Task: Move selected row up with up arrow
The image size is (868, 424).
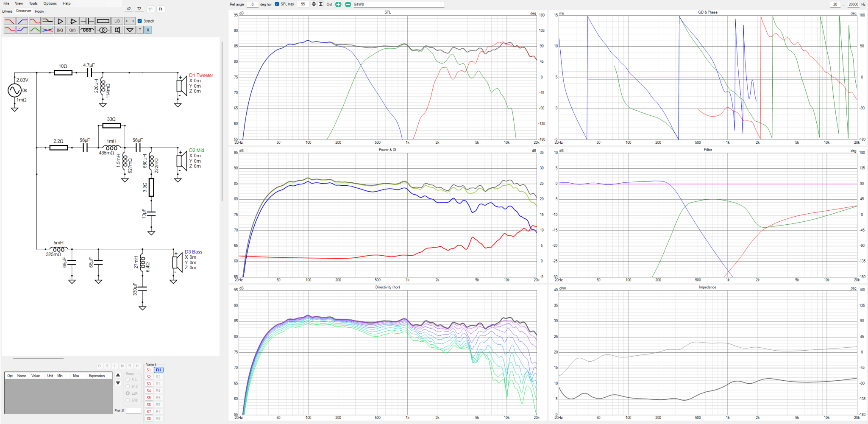Action: click(x=118, y=375)
